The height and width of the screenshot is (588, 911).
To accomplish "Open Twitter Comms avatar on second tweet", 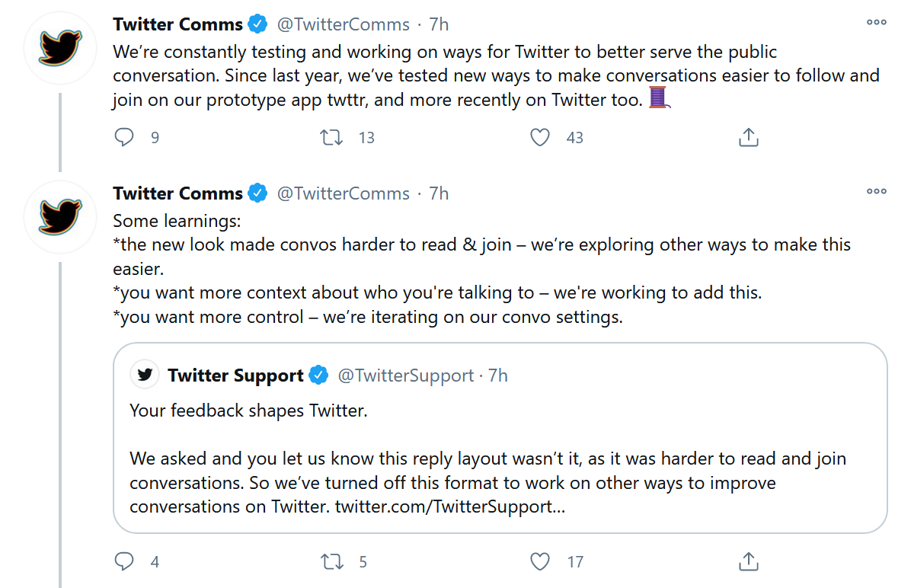I will click(x=60, y=218).
